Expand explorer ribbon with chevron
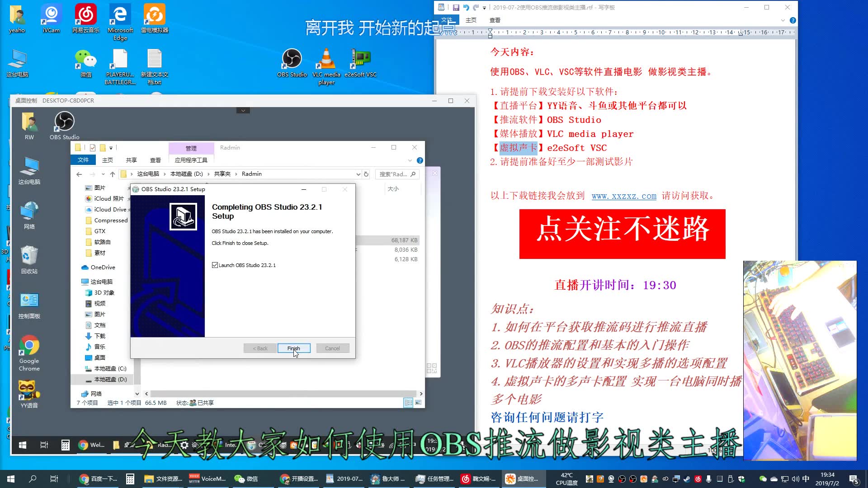This screenshot has width=868, height=488. pyautogui.click(x=410, y=160)
